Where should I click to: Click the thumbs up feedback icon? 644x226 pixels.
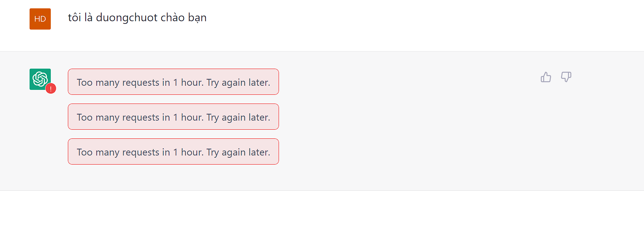[x=546, y=77]
